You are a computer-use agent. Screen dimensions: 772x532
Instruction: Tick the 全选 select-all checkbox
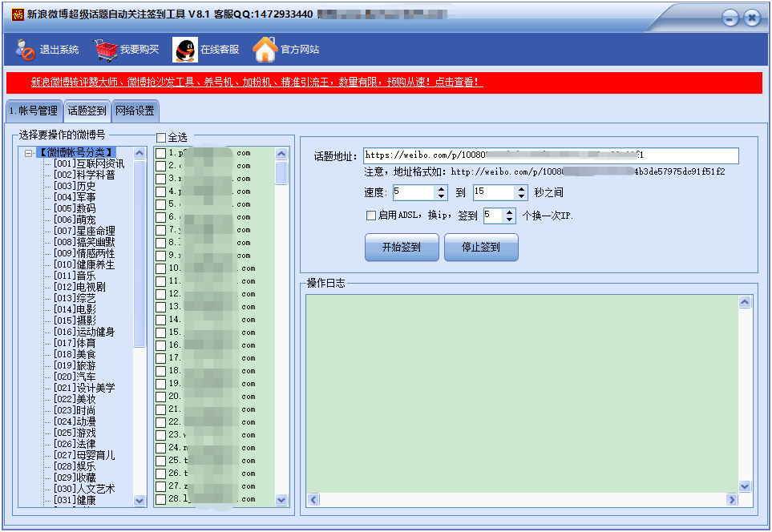pyautogui.click(x=161, y=137)
